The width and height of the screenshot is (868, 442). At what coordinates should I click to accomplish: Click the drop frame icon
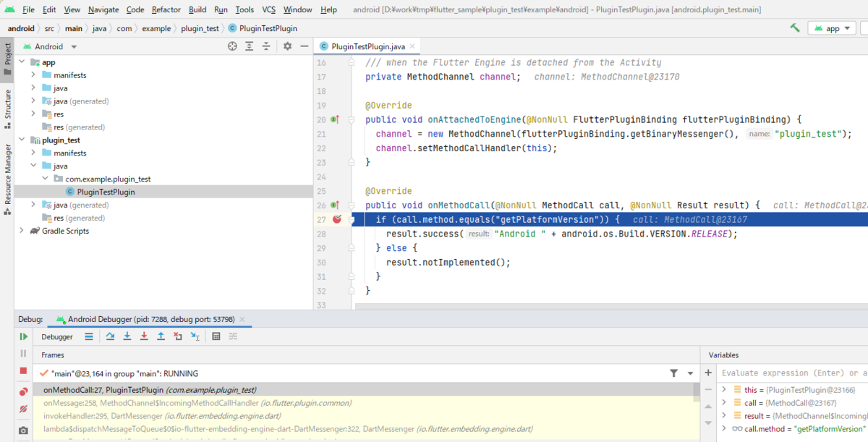178,336
